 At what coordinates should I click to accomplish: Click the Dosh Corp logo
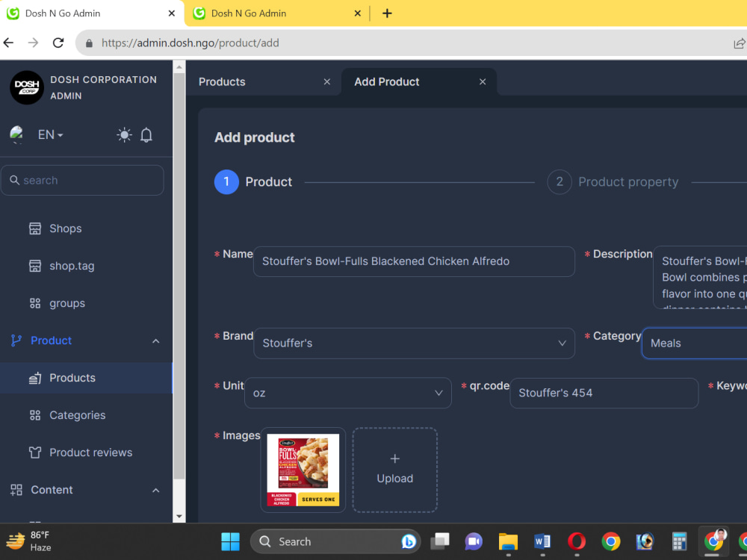pyautogui.click(x=27, y=87)
